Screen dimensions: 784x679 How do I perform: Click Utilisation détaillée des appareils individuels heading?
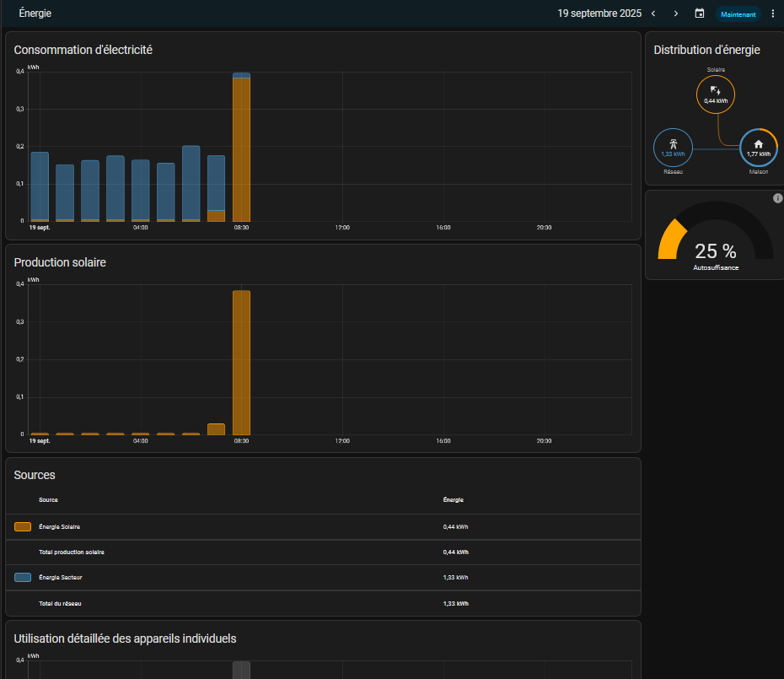point(125,639)
